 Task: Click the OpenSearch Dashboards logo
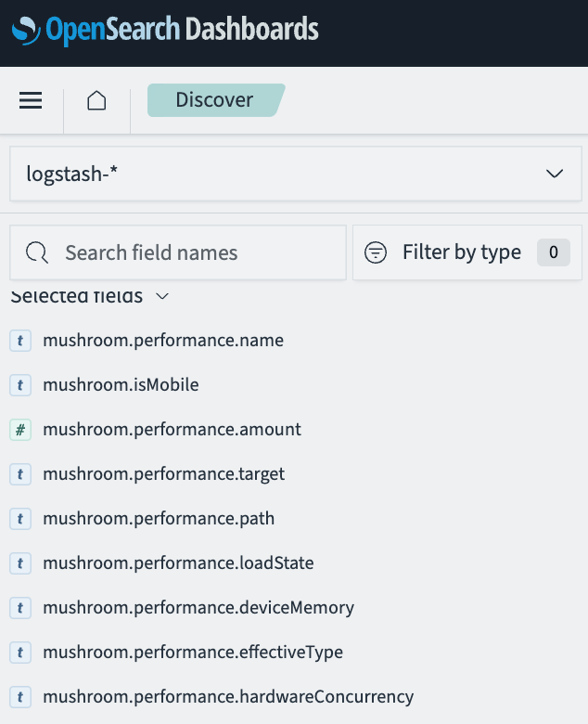(x=165, y=30)
